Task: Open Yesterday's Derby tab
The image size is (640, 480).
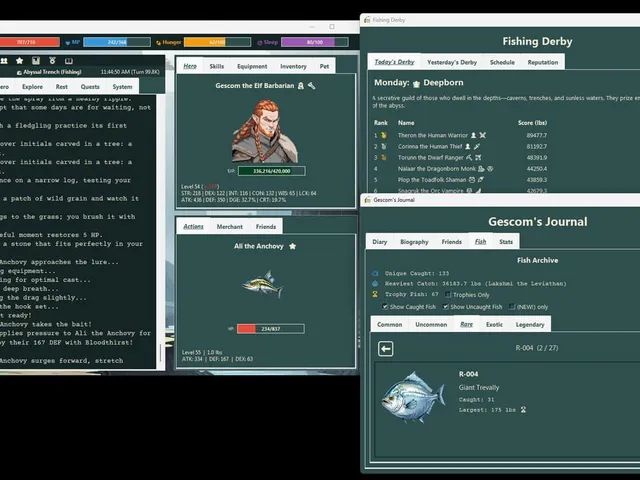Action: [452, 62]
